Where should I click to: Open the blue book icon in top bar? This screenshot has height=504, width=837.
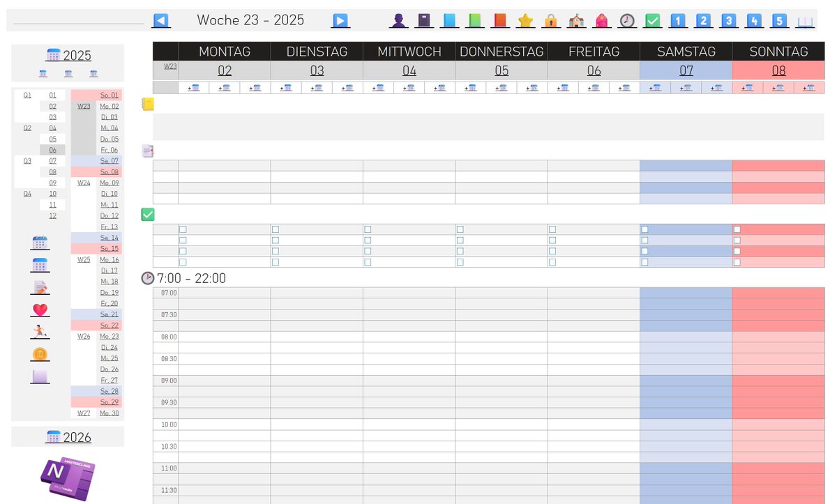tap(450, 20)
